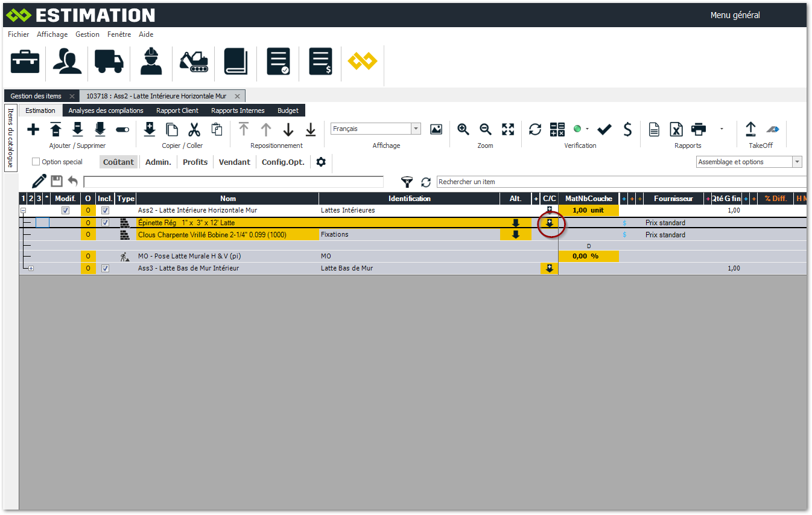This screenshot has height=515, width=812.
Task: Click the printer report icon
Action: [x=699, y=129]
